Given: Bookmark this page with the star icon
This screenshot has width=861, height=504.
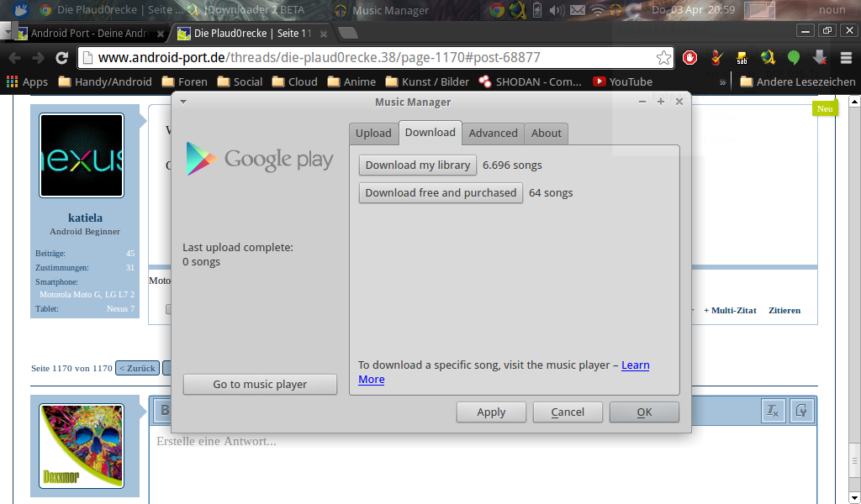Looking at the screenshot, I should click(663, 58).
